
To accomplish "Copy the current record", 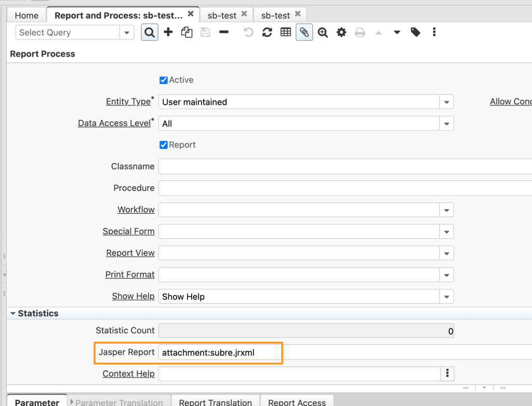I will coord(187,32).
